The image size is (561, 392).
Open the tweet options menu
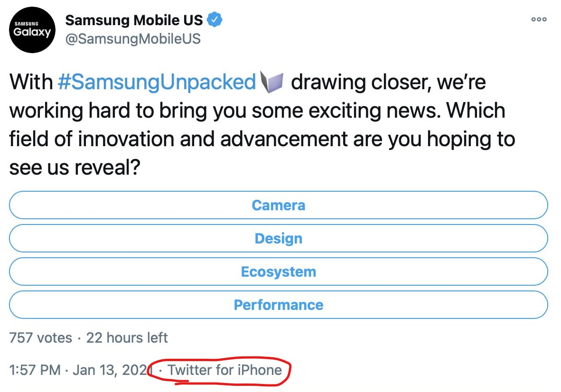point(539,19)
